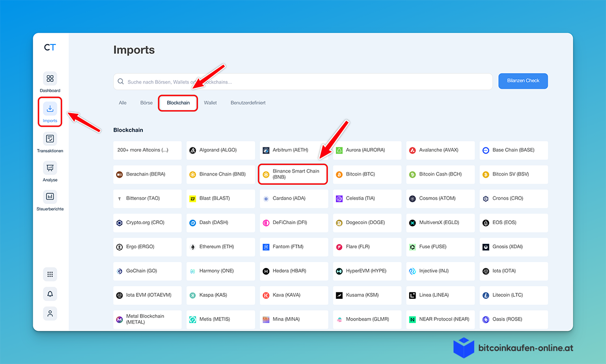Open the notifications bell icon

click(50, 294)
